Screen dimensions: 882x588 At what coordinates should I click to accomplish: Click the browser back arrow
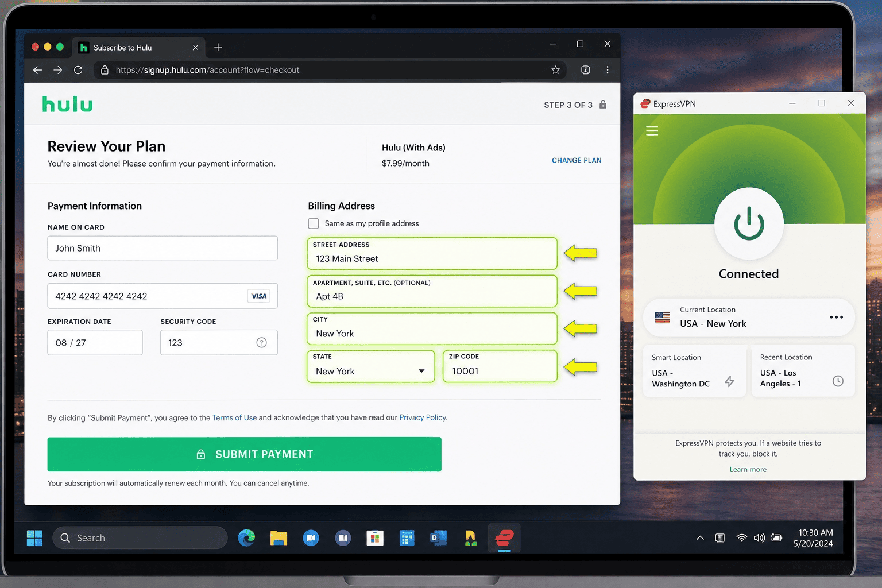pyautogui.click(x=37, y=70)
